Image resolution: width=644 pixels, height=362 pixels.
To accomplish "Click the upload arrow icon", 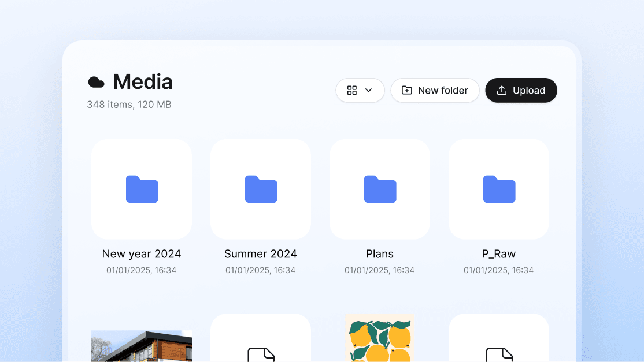I will [502, 91].
